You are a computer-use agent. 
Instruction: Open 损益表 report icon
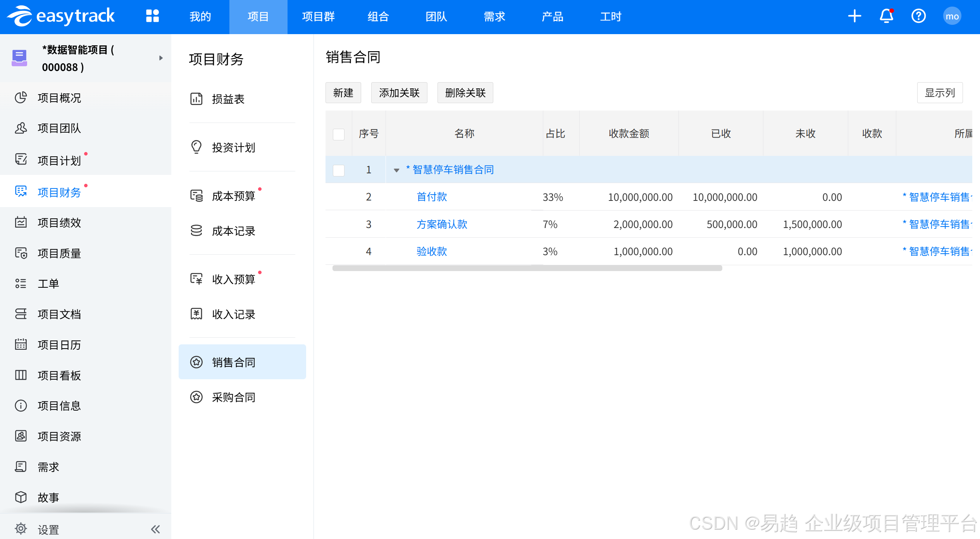click(x=196, y=99)
